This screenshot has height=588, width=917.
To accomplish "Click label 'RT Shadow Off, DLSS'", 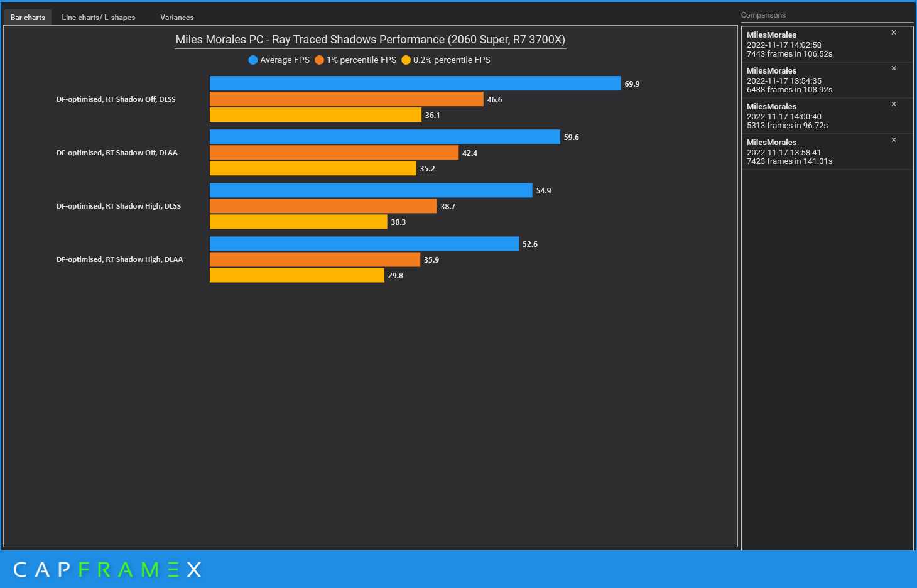I will pos(116,99).
